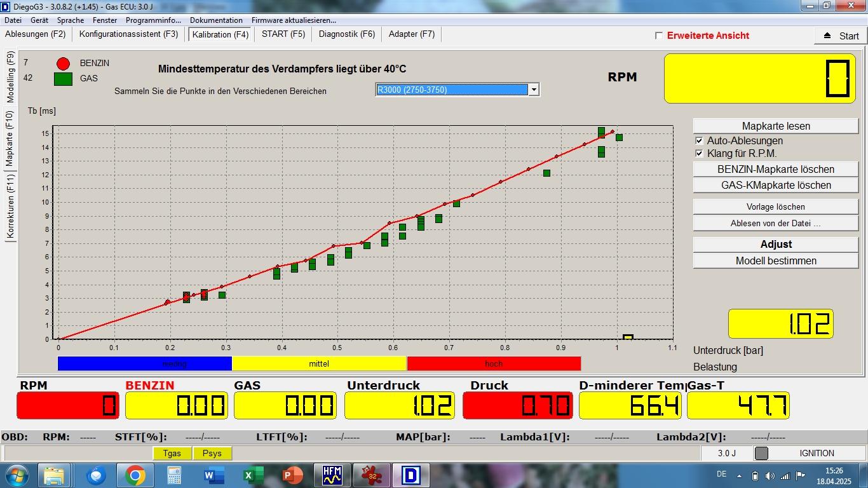Screen dimensions: 868x488
Task: Switch to DiegoG3 taskbar icon
Action: point(411,475)
